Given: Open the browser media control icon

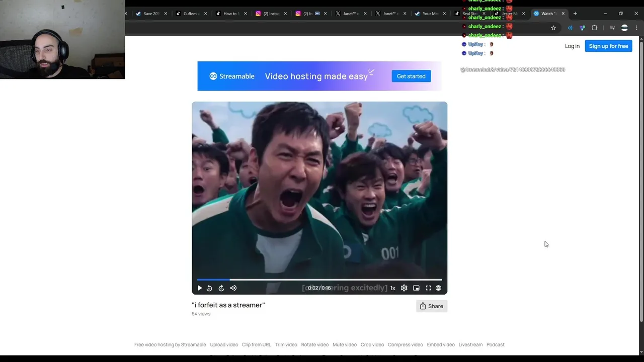Looking at the screenshot, I should (612, 28).
